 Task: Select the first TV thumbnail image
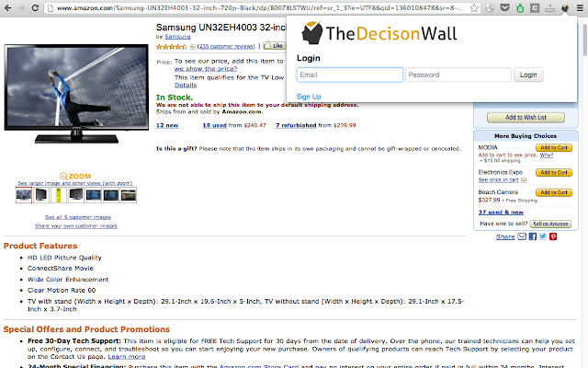(x=24, y=195)
